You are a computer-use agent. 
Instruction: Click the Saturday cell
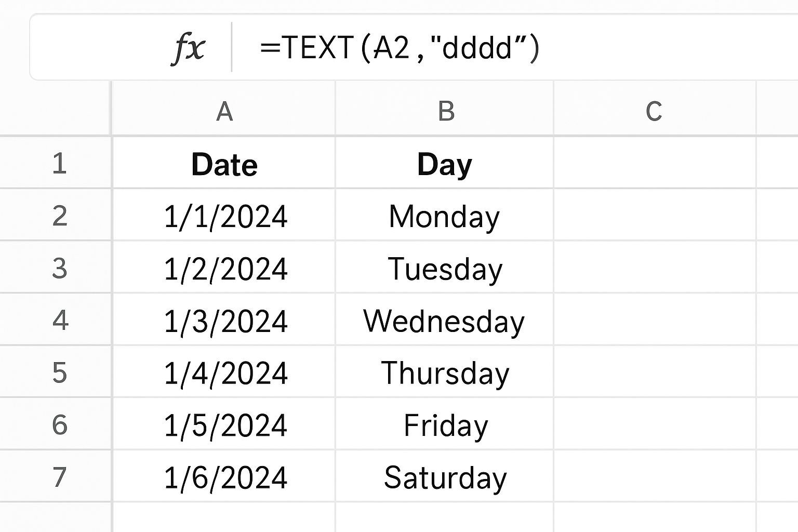(x=445, y=477)
